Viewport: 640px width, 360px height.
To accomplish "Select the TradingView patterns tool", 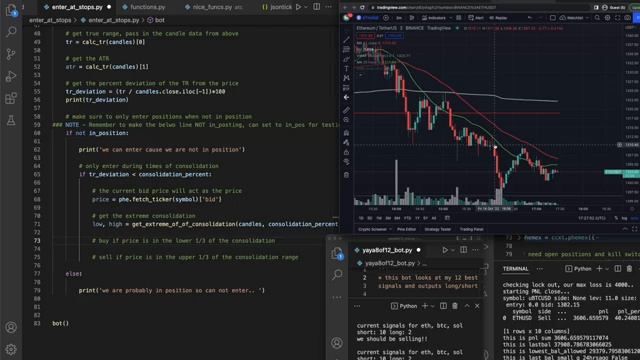I will pos(346,78).
